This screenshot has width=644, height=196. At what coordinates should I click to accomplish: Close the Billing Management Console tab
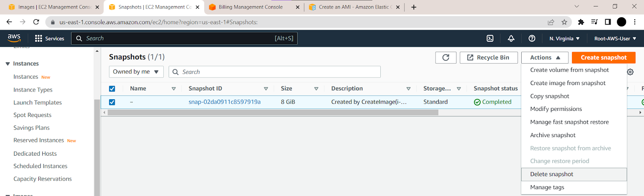[297, 7]
